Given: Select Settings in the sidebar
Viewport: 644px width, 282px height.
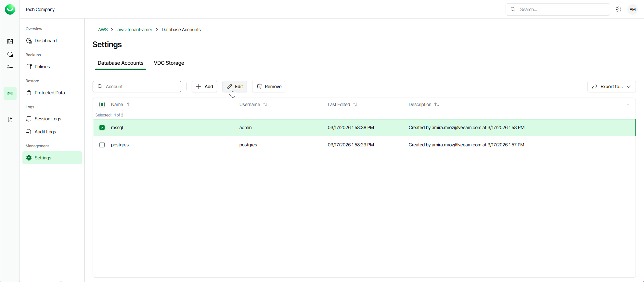Looking at the screenshot, I should coord(52,158).
